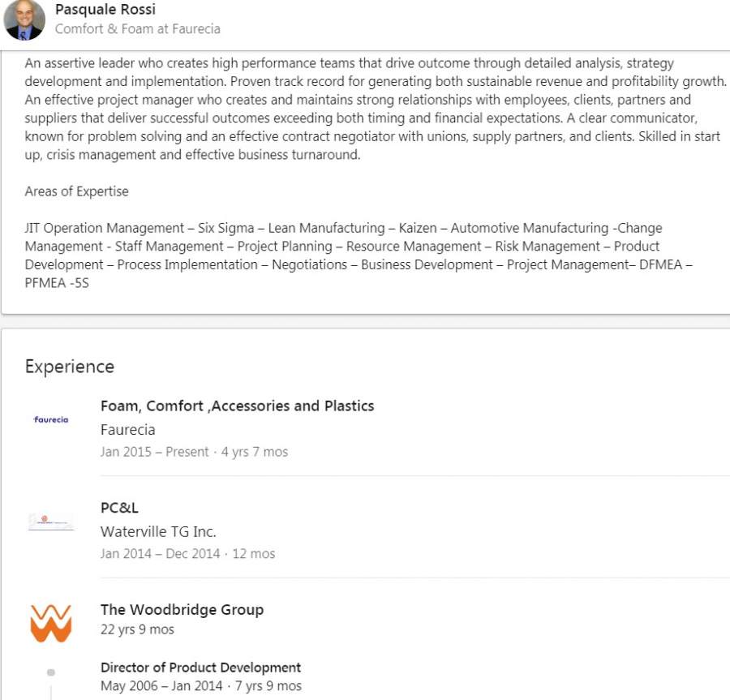Viewport: 730px width, 700px height.
Task: Click the Director of Product Development role
Action: pos(200,668)
